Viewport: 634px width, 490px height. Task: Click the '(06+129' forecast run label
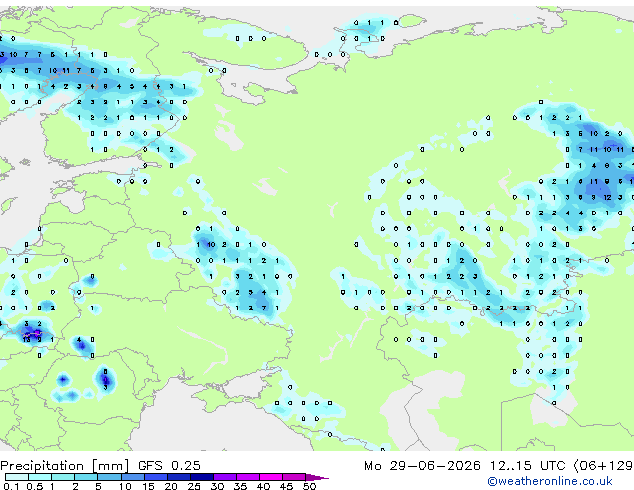coord(603,466)
